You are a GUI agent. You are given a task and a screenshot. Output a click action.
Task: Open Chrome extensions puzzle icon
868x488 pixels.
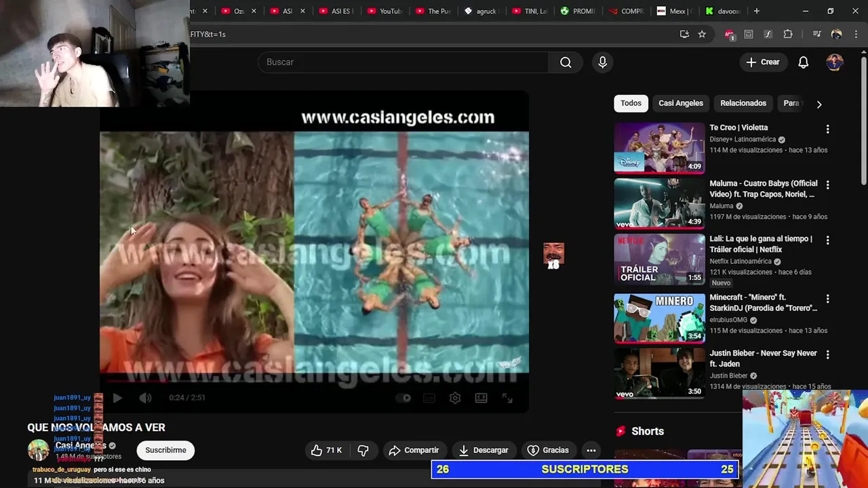click(x=788, y=34)
